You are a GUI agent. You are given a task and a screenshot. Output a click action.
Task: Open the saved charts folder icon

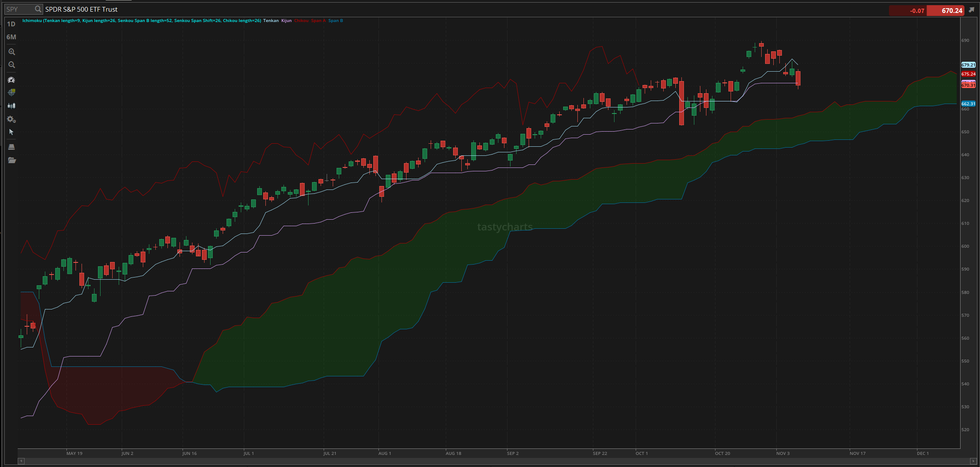click(12, 160)
